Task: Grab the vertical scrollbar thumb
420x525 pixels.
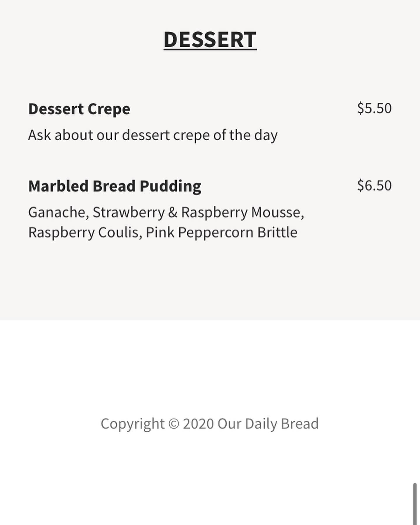Action: coord(415,504)
